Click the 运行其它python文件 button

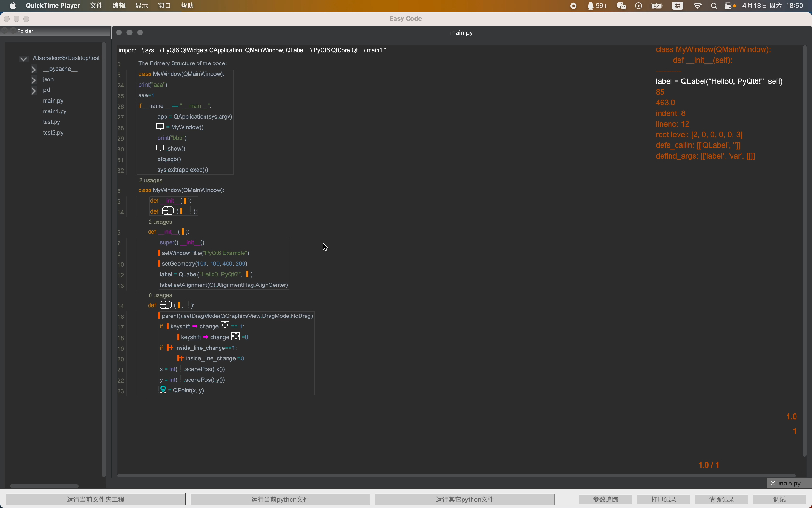point(465,499)
